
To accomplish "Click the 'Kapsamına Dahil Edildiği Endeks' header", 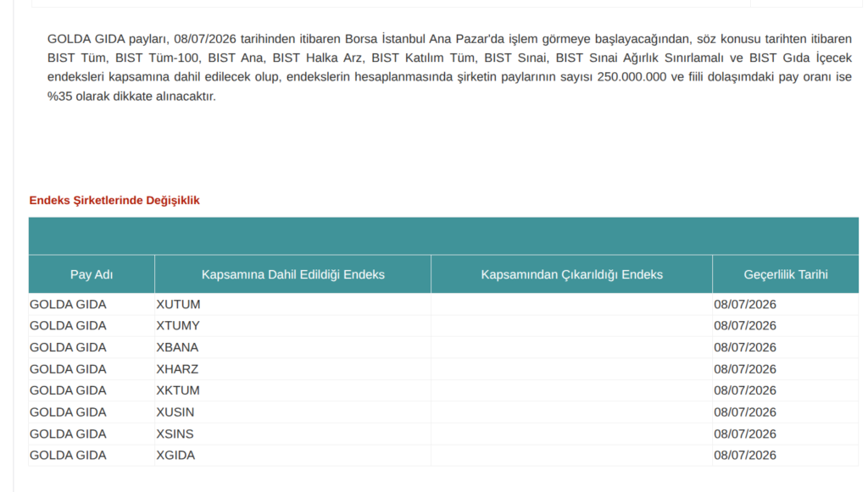I will 292,274.
